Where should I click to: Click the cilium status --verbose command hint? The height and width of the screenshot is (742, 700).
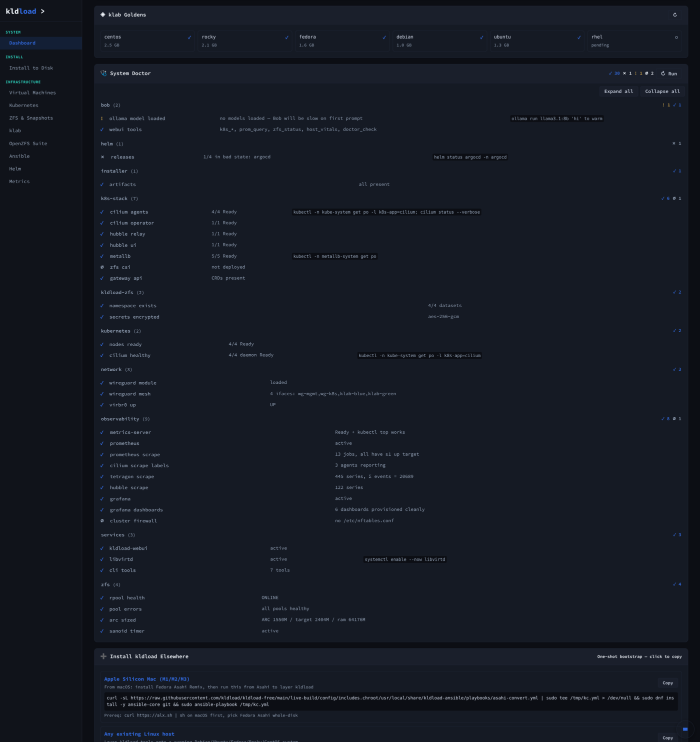pyautogui.click(x=386, y=212)
